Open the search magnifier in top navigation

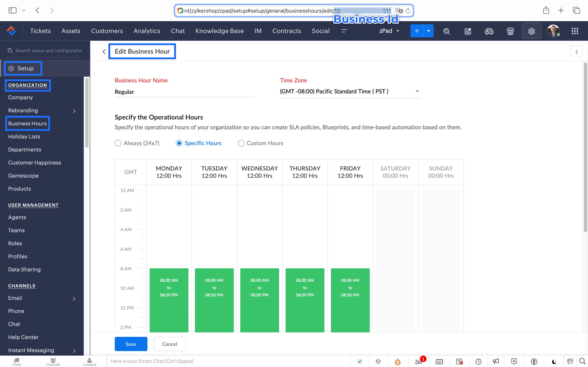point(446,31)
